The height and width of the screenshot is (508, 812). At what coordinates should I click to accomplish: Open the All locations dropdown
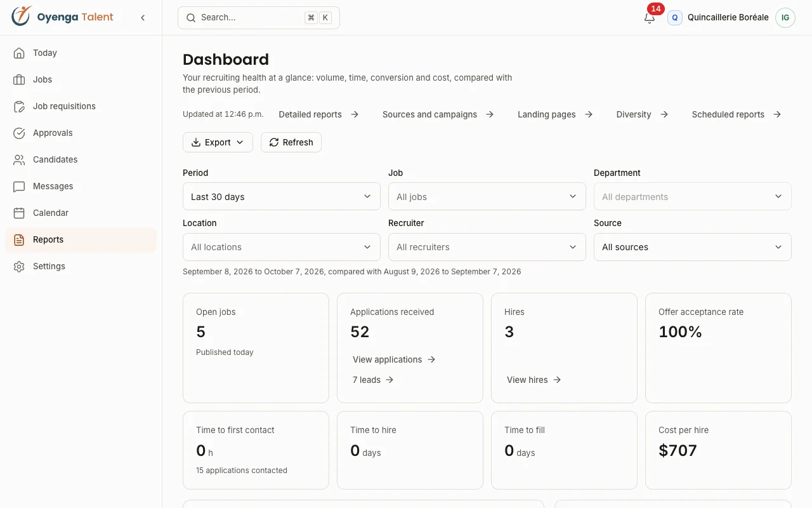tap(282, 246)
